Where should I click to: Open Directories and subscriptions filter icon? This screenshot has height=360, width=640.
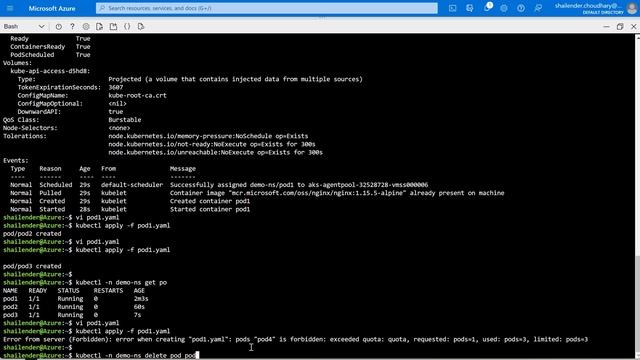[x=469, y=8]
